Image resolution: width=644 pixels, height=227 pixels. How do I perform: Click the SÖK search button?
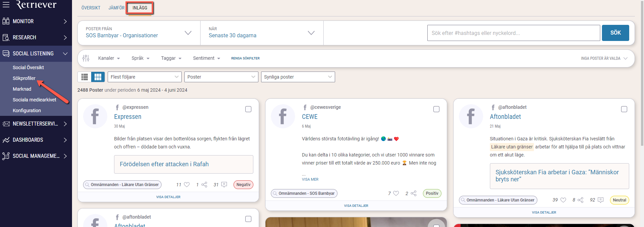[615, 33]
